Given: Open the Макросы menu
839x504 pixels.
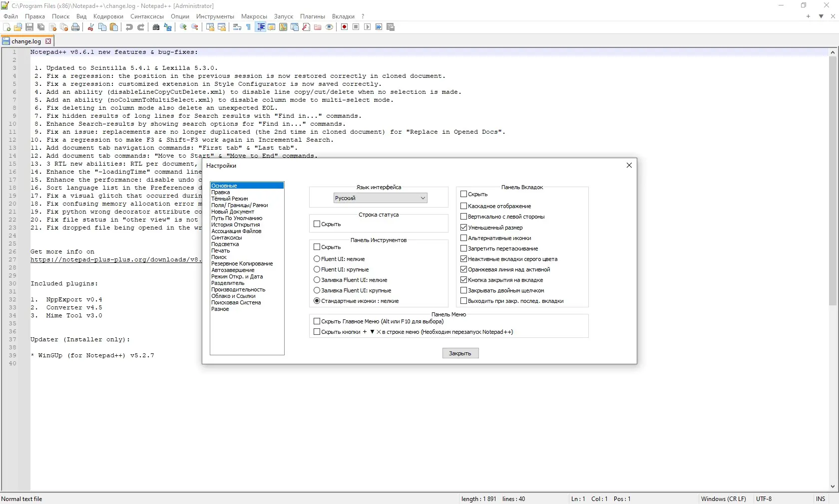Looking at the screenshot, I should [x=254, y=16].
